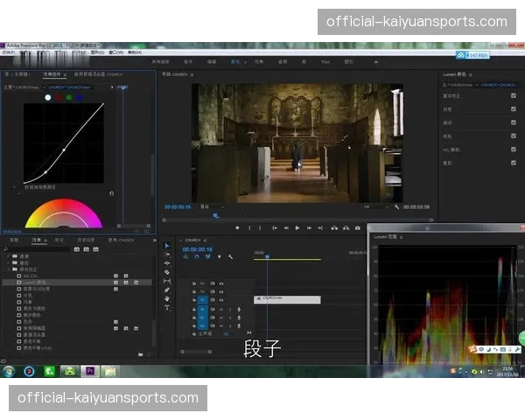Add a marker in the timeline header

(220, 257)
